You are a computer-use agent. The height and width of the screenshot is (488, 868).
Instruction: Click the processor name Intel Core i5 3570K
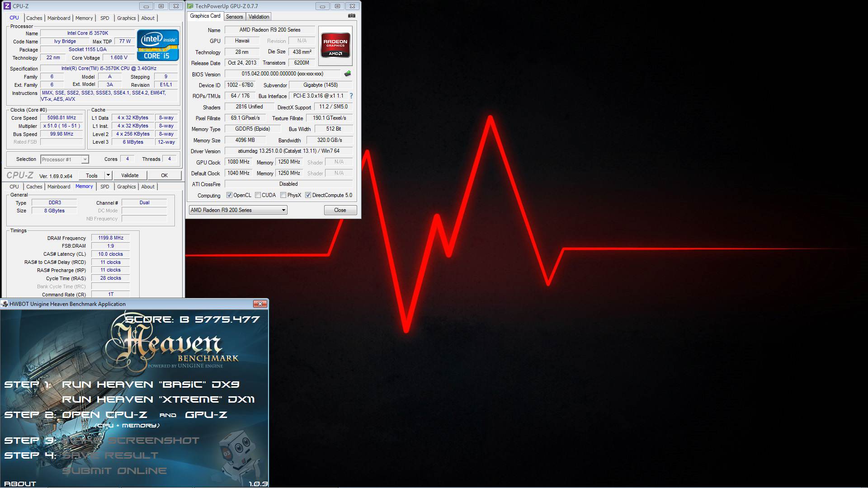[88, 33]
